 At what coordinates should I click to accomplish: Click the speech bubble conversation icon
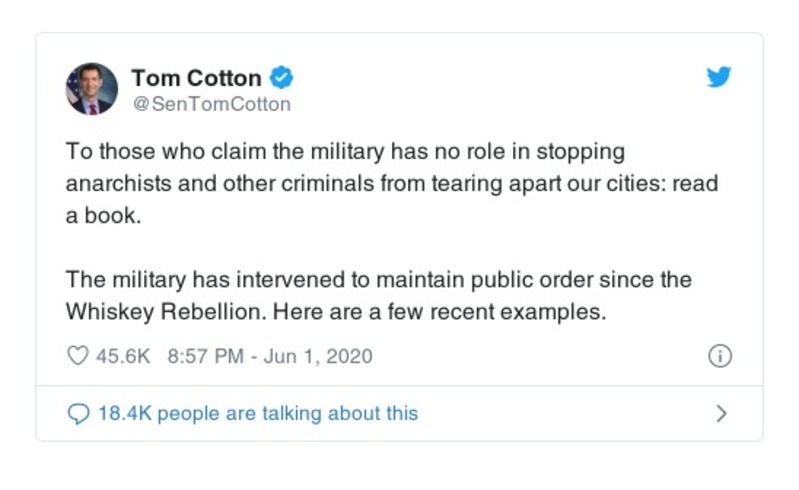tap(77, 413)
